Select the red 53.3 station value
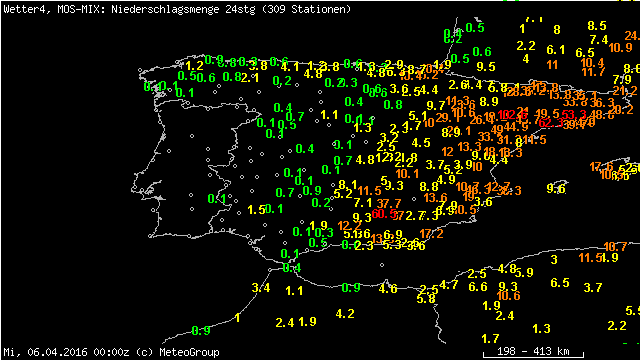This screenshot has height=360, width=640. tap(574, 114)
